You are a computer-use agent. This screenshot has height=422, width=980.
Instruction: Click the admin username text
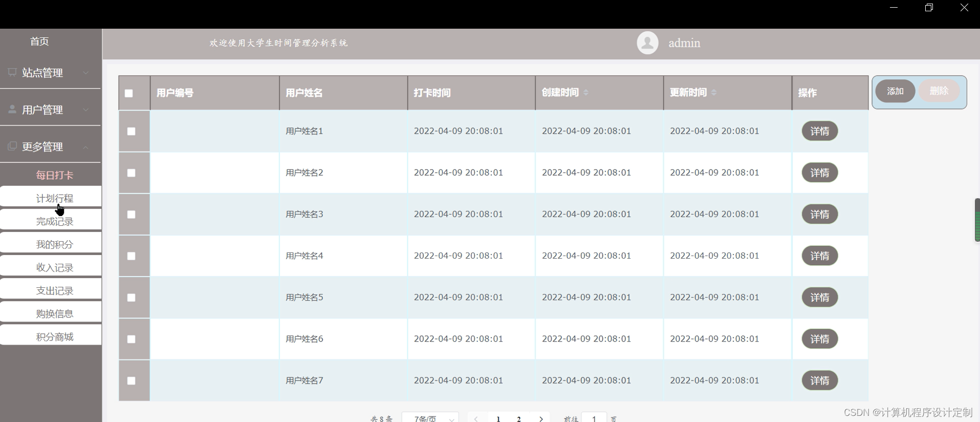684,43
